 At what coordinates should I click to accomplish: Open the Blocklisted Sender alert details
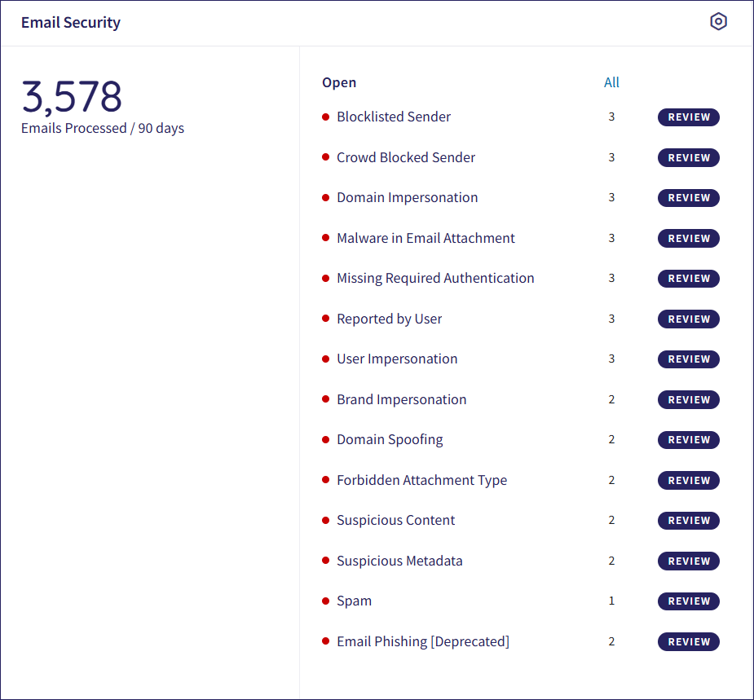394,117
